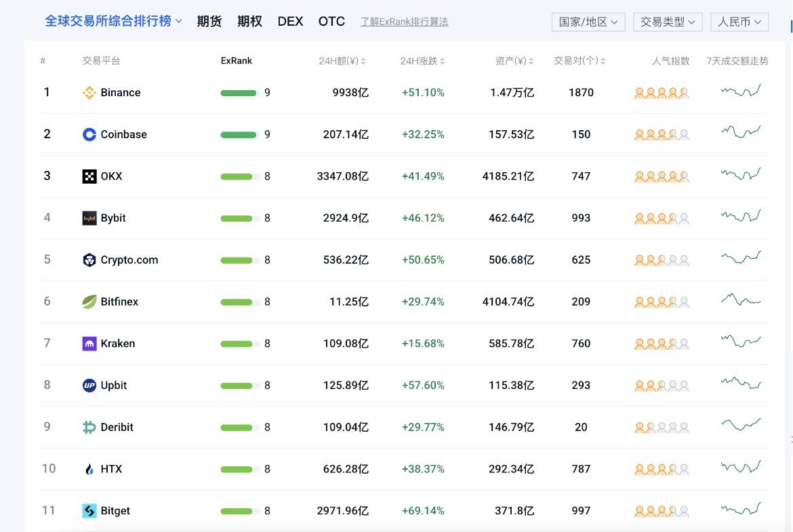Click OKX's ExRank score bar
This screenshot has height=532, width=793.
240,176
